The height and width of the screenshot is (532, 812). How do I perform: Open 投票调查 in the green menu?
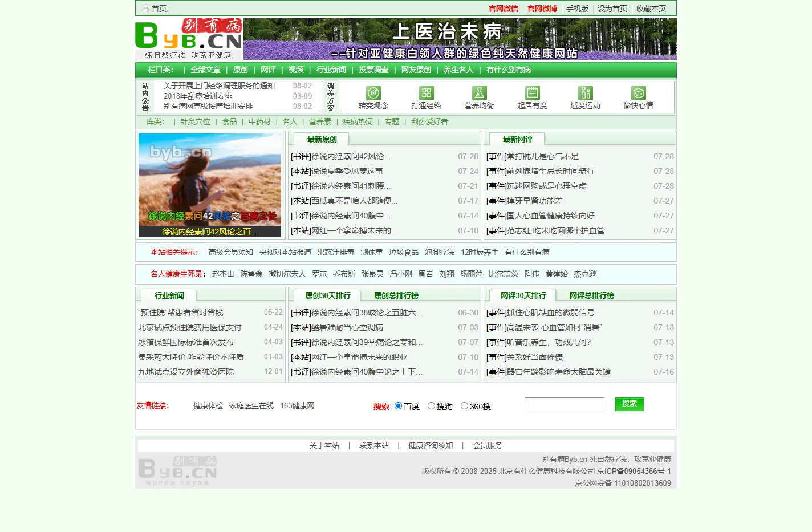(373, 70)
